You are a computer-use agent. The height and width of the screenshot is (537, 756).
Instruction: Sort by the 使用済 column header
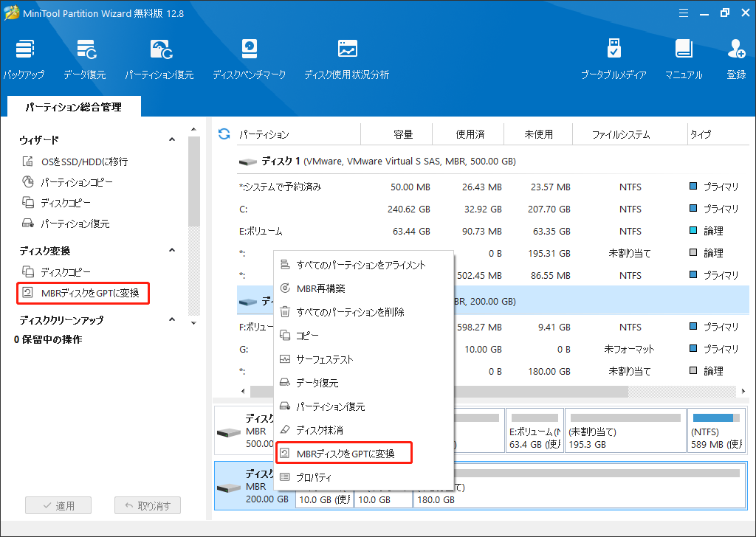pos(468,134)
